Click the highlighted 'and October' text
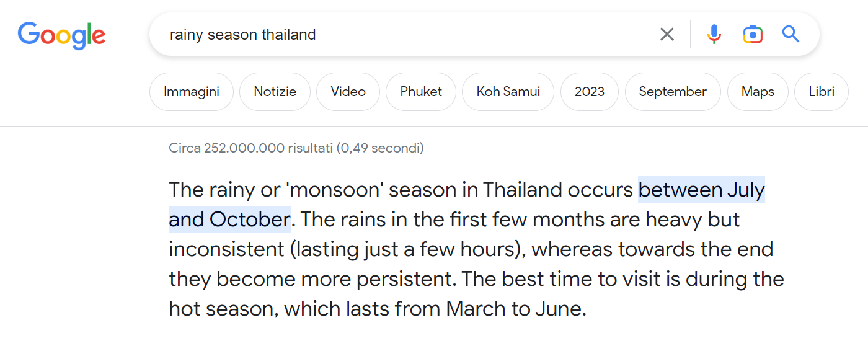Image resolution: width=868 pixels, height=346 pixels. 229,219
